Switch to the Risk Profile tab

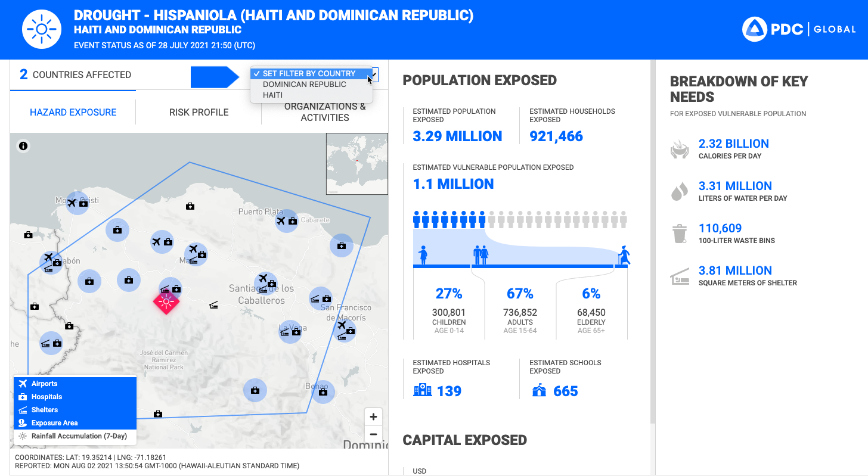pos(199,112)
